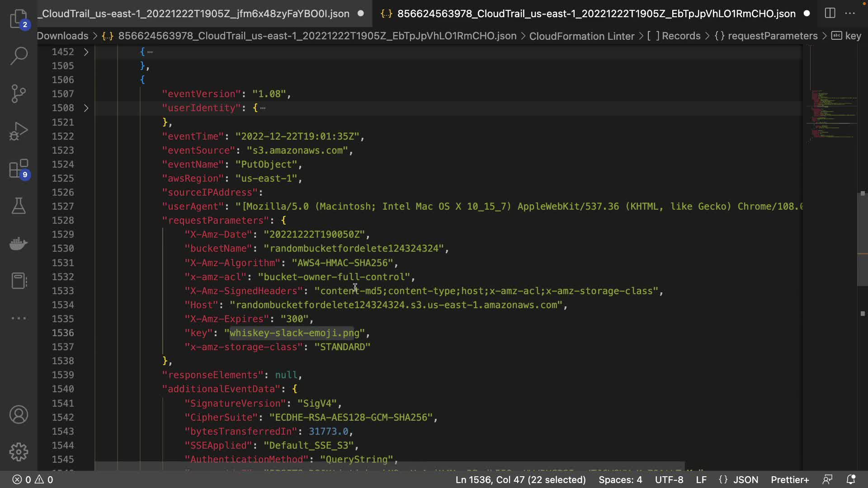This screenshot has width=868, height=488.
Task: Open the Accounts icon in the activity bar
Action: click(x=19, y=414)
